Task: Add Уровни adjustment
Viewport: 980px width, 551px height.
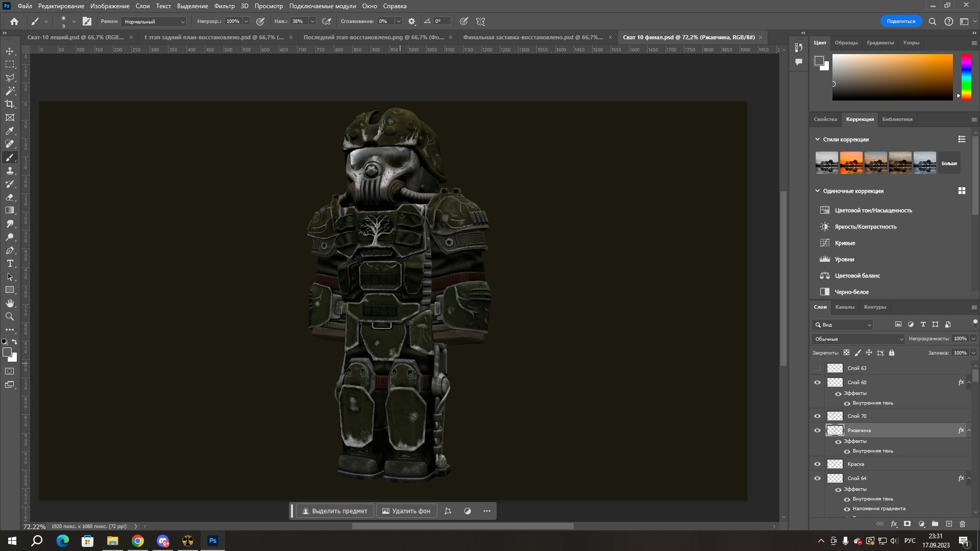Action: (x=844, y=259)
